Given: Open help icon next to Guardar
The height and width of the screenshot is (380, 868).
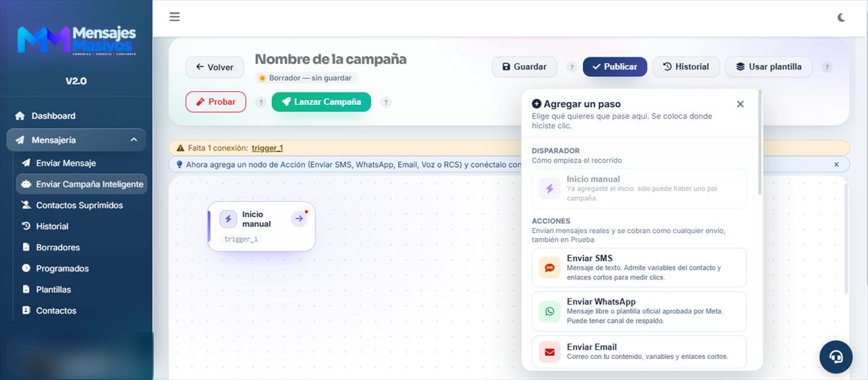Looking at the screenshot, I should [x=571, y=67].
